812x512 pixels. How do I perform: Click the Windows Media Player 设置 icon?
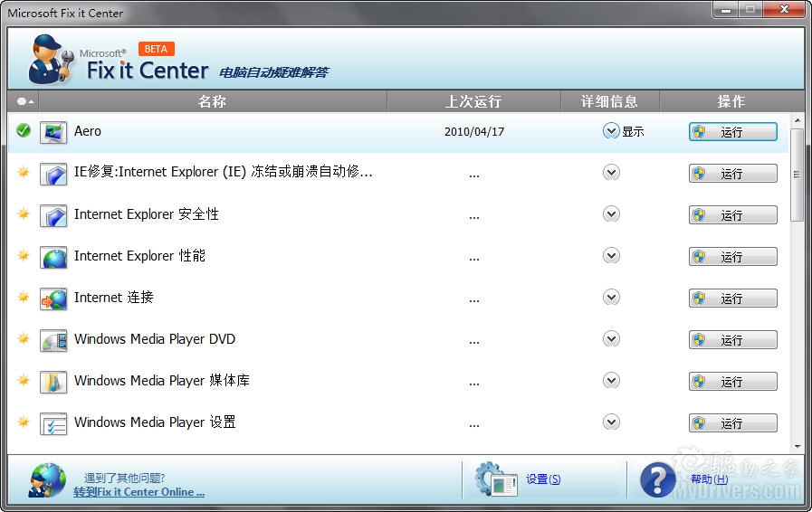pos(53,423)
